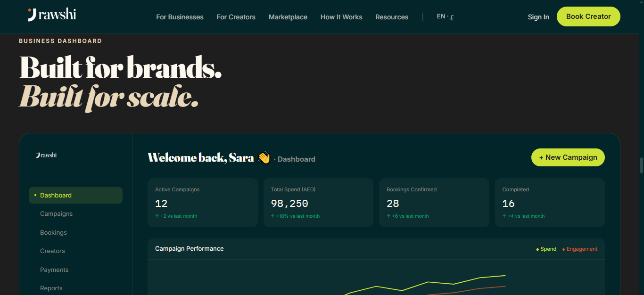644x295 pixels.
Task: Click the Engagement legend marker
Action: pos(563,249)
